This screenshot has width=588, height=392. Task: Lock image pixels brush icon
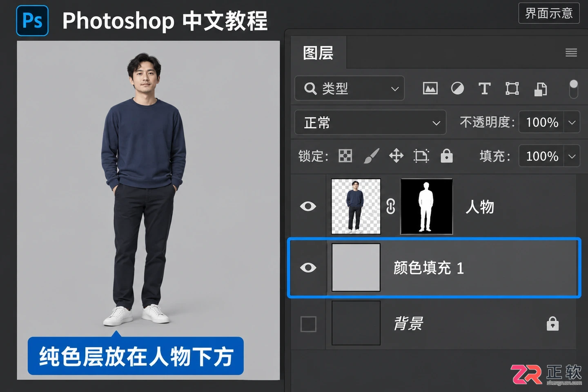371,156
